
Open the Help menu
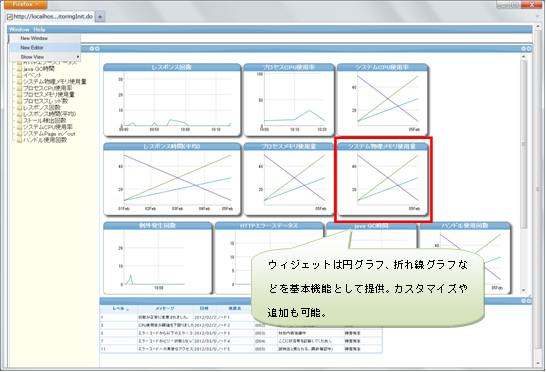click(39, 30)
